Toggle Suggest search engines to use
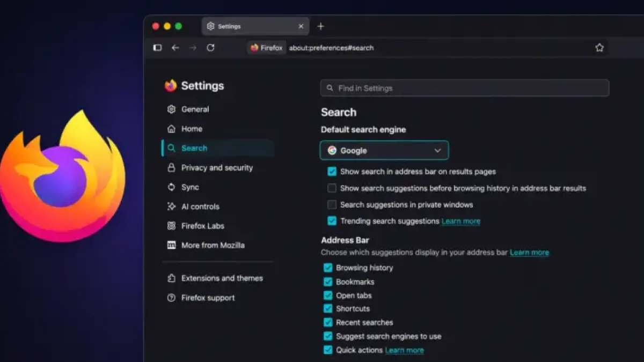This screenshot has width=644, height=362. [327, 336]
